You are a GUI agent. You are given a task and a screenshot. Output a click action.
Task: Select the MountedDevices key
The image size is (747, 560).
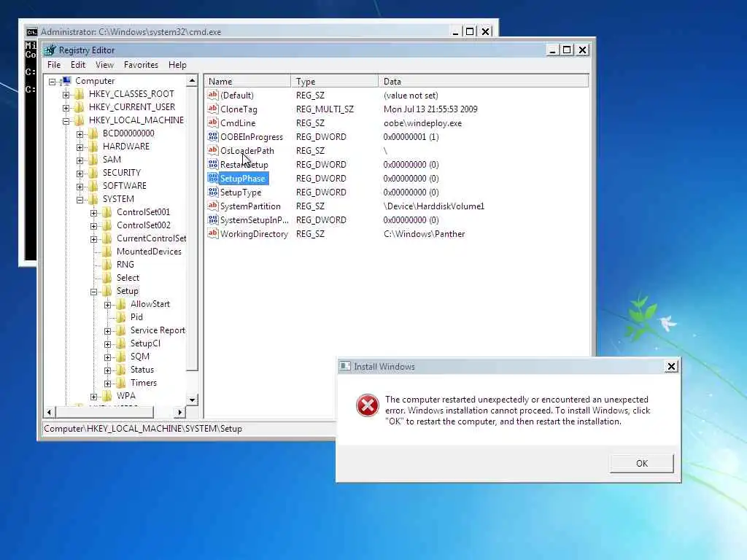(149, 252)
